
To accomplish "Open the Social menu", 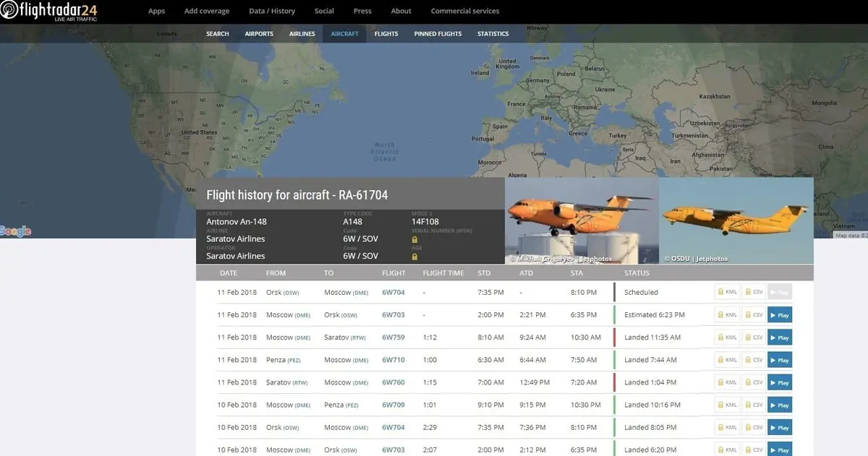I will click(324, 11).
